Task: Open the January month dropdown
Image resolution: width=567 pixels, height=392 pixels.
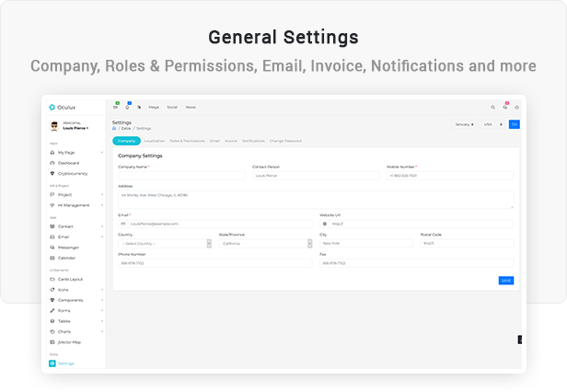Action: (x=464, y=124)
